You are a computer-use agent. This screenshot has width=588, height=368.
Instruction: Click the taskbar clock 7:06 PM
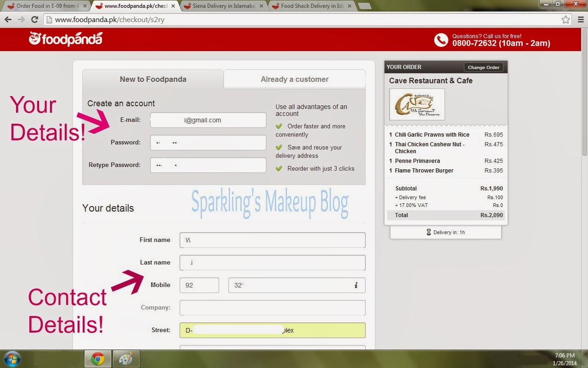click(x=565, y=356)
